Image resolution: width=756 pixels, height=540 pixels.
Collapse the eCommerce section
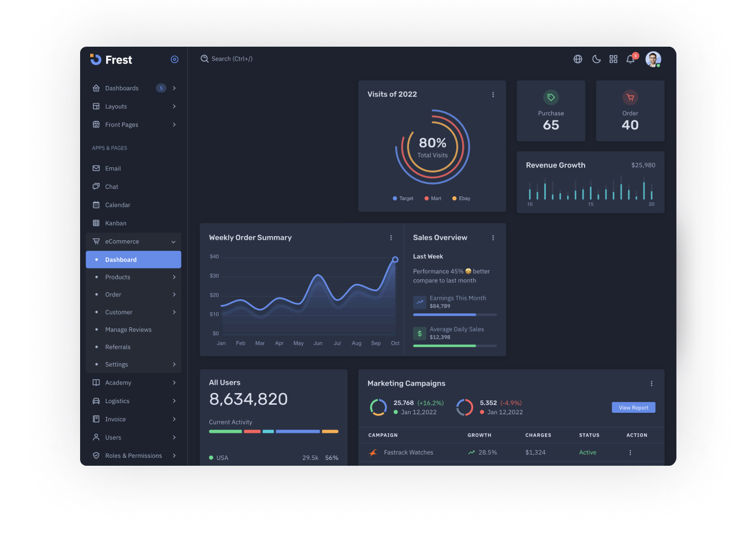tap(173, 241)
